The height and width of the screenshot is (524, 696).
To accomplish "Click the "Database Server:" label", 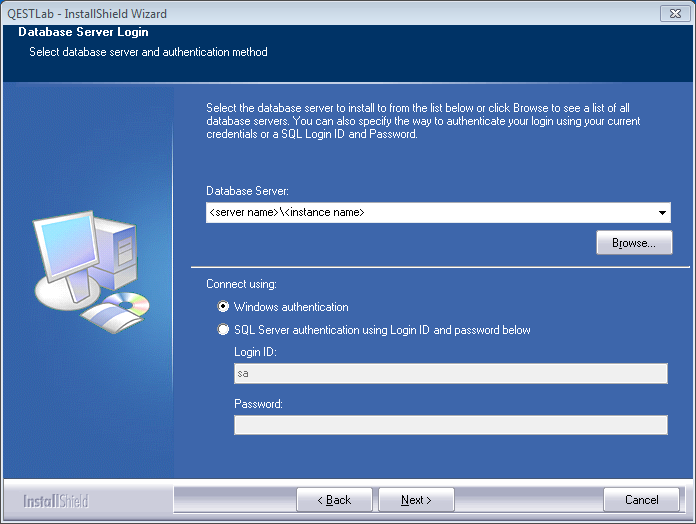I will (x=247, y=191).
